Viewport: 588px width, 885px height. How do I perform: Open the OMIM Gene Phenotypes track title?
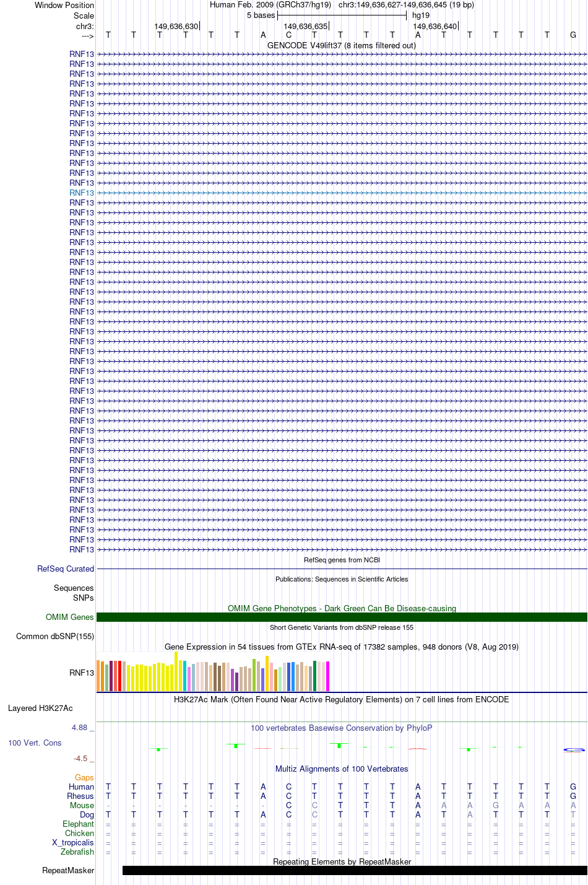pos(342,608)
